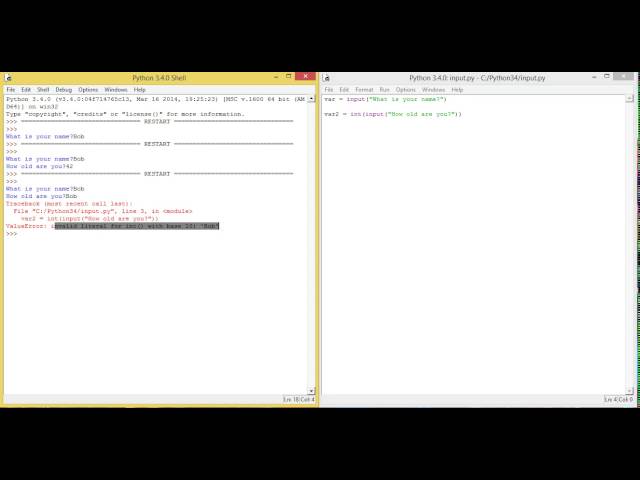Open Windows menu in input.py editor
The image size is (640, 480).
(x=433, y=90)
